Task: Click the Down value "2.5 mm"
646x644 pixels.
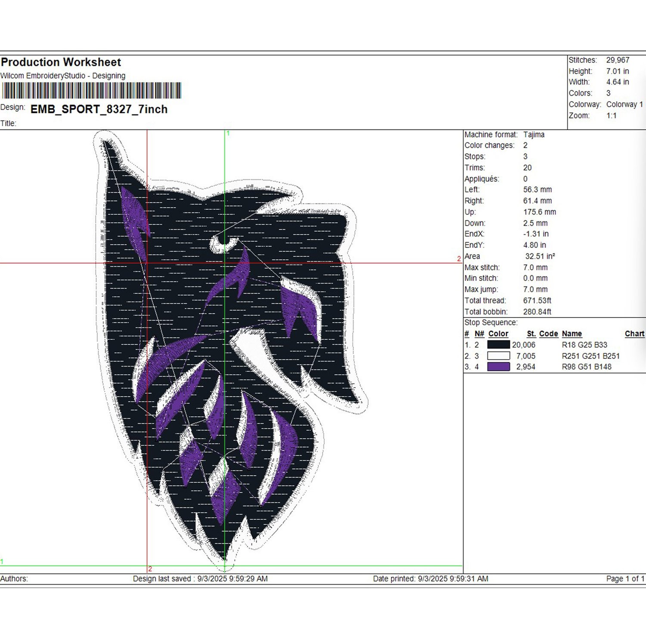Action: click(x=535, y=223)
